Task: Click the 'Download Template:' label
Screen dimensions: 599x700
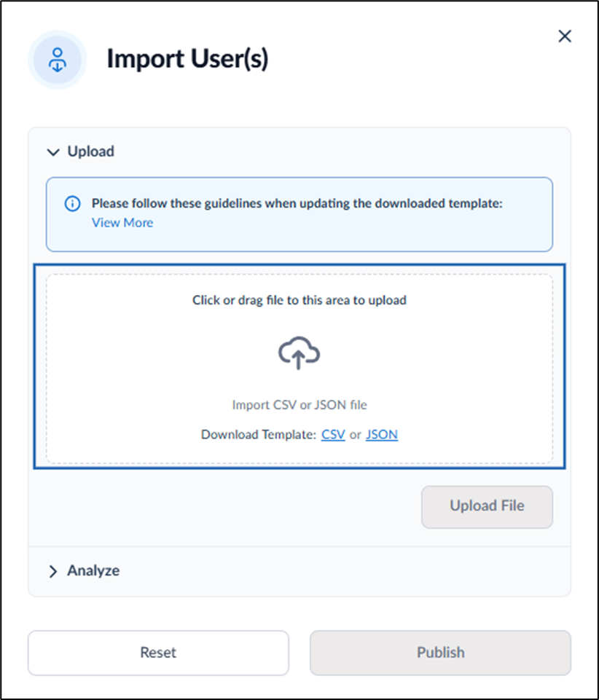Action: click(259, 434)
